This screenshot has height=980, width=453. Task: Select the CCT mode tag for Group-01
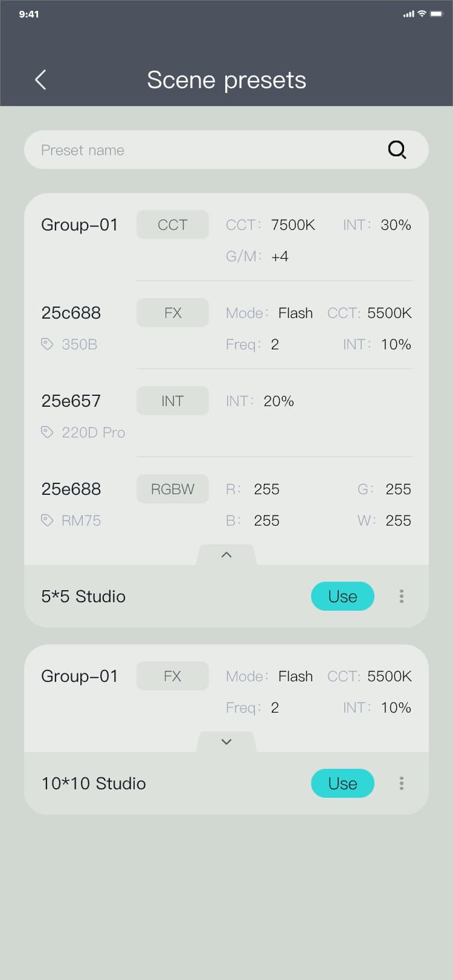(173, 224)
